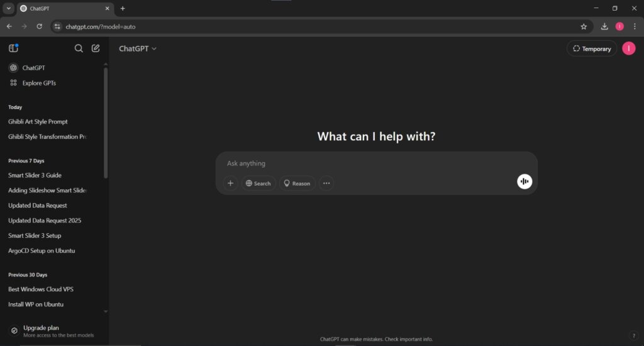Click the ChatGPT logo icon in the sidebar
Viewport: 644px width, 346px height.
point(14,68)
